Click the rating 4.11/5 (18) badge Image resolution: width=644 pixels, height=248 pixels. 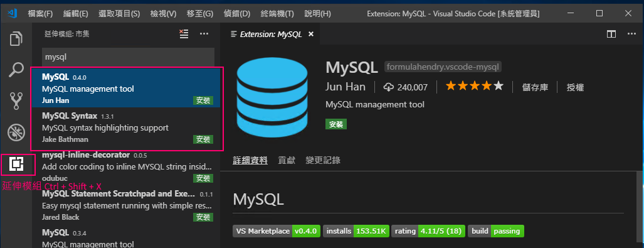point(428,231)
